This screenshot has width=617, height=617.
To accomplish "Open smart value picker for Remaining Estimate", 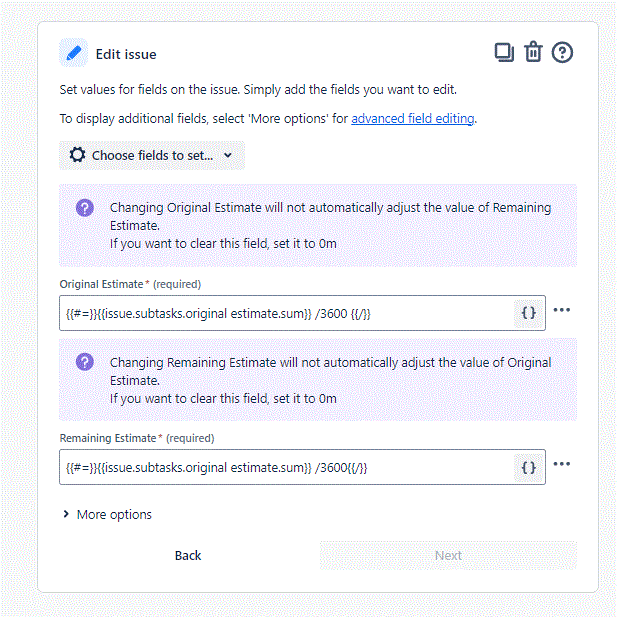I will [529, 467].
